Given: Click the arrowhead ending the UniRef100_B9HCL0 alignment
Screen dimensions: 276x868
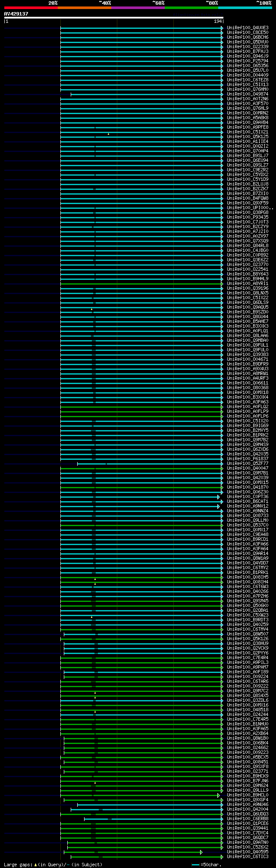Looking at the screenshot, I should [219, 795].
